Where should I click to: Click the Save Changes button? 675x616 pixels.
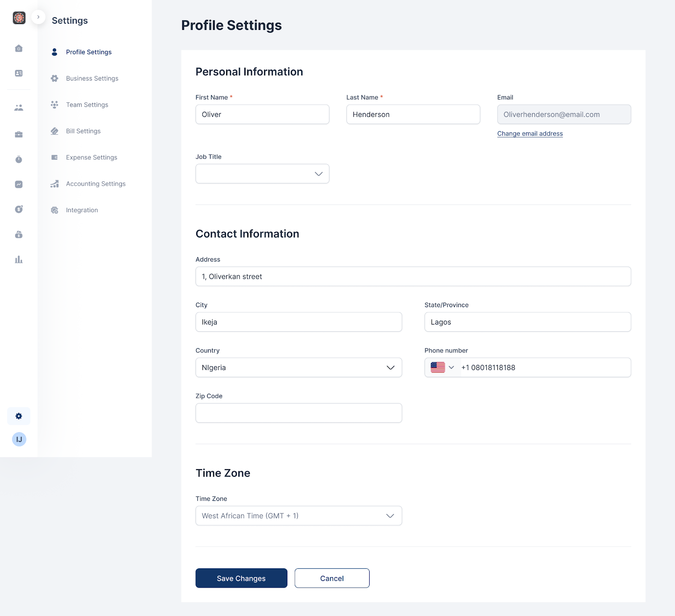241,578
